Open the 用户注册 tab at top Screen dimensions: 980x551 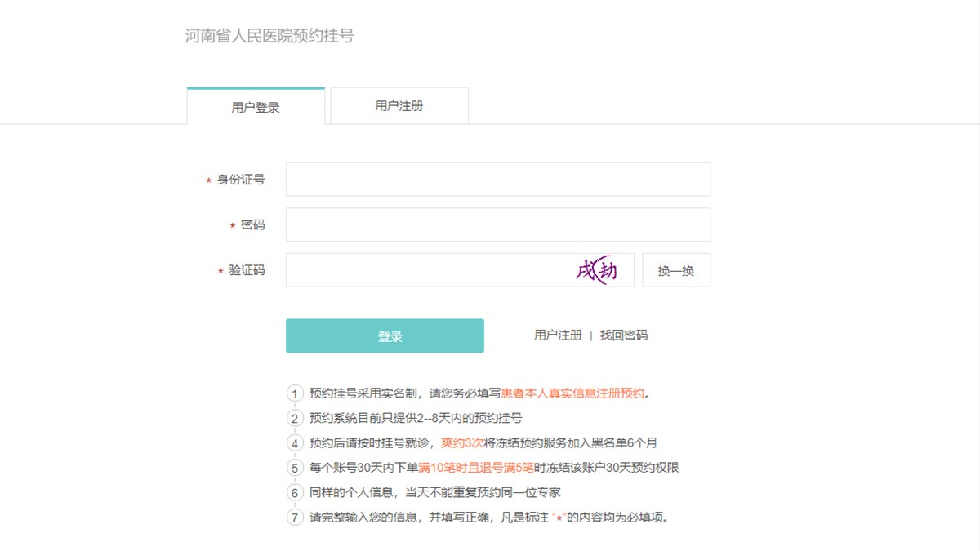coord(399,106)
